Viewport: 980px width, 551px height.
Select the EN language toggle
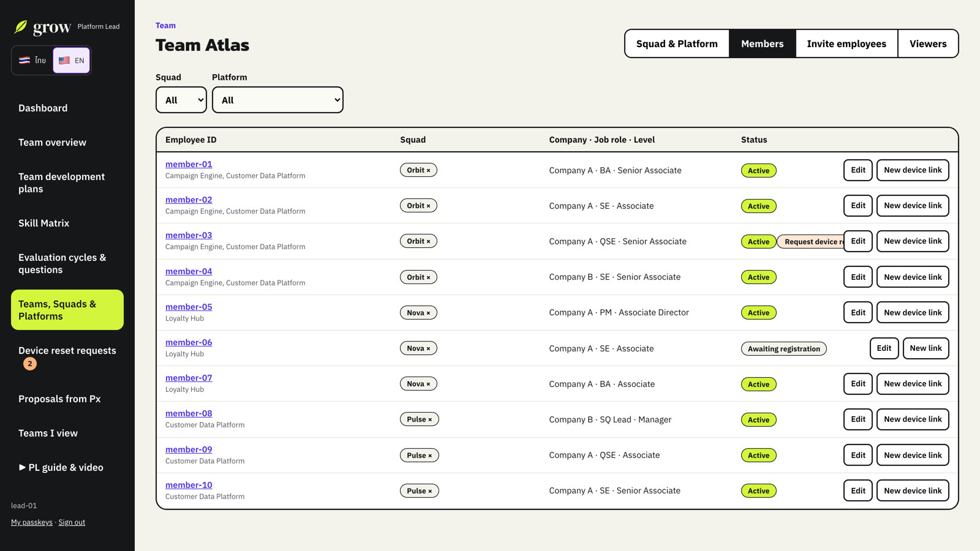pos(72,60)
